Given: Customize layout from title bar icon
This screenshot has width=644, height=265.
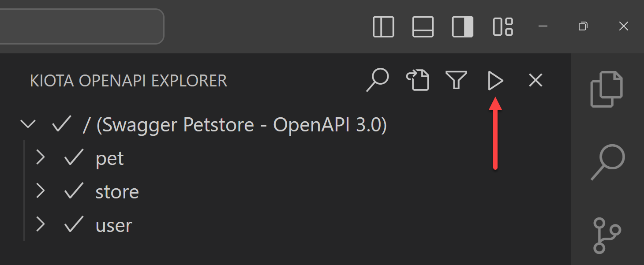Looking at the screenshot, I should point(503,27).
